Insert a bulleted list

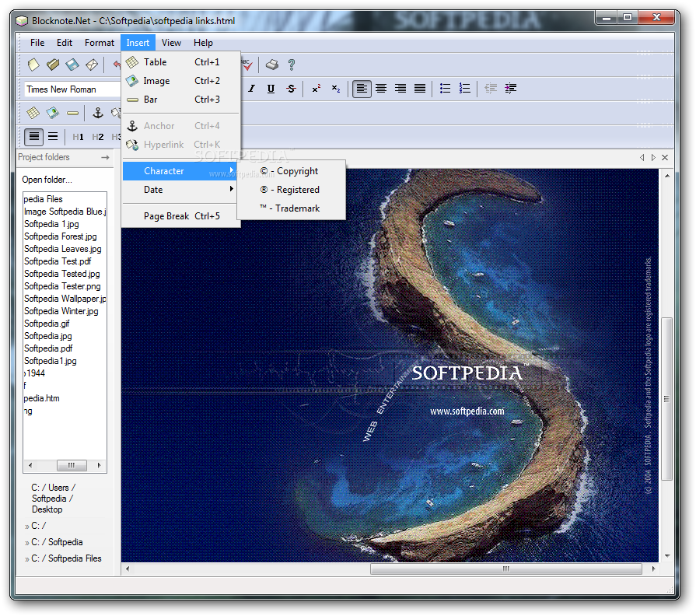point(445,89)
